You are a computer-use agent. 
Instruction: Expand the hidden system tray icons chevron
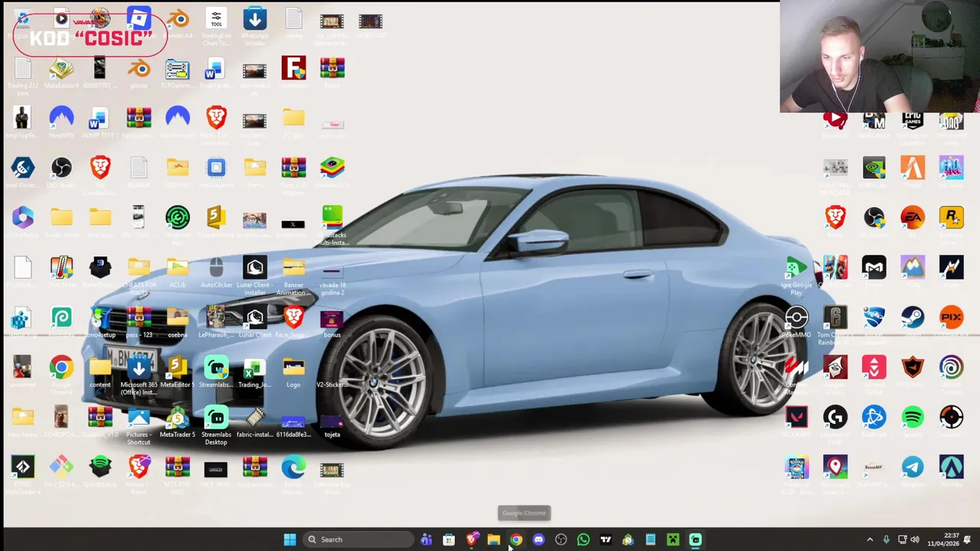[x=870, y=540]
